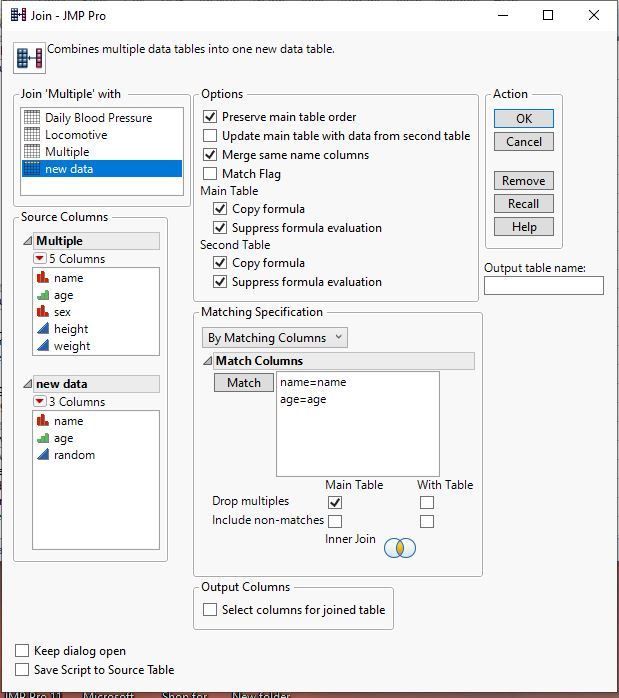Click the OK button
Viewport: 619px width, 698px height.
coord(524,118)
